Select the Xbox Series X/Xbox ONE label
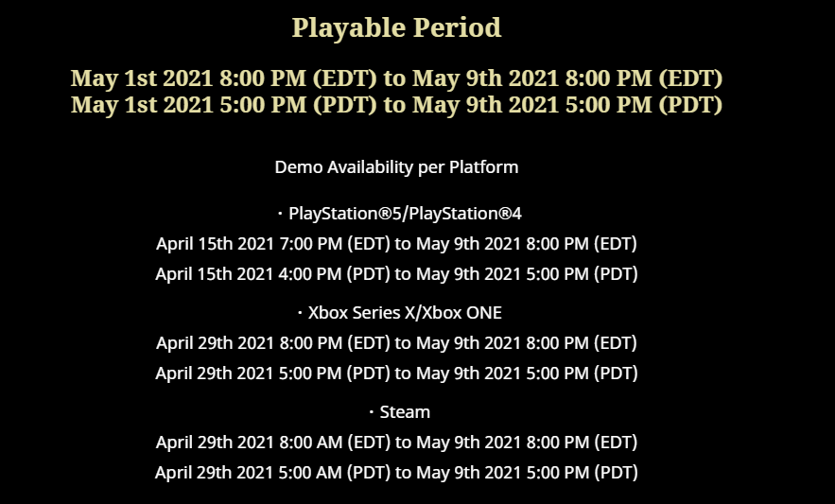The height and width of the screenshot is (504, 835). [405, 312]
